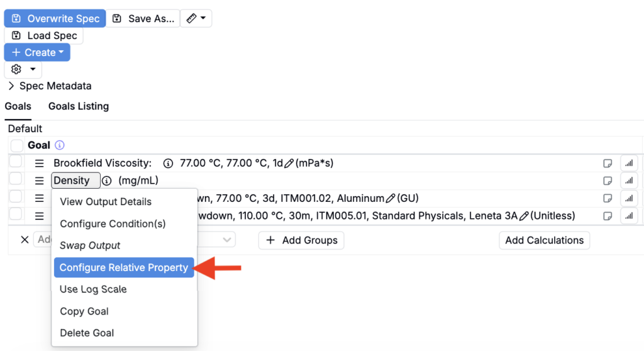Open chart icon for Brookfield Viscosity row
This screenshot has width=644, height=351.
point(629,164)
